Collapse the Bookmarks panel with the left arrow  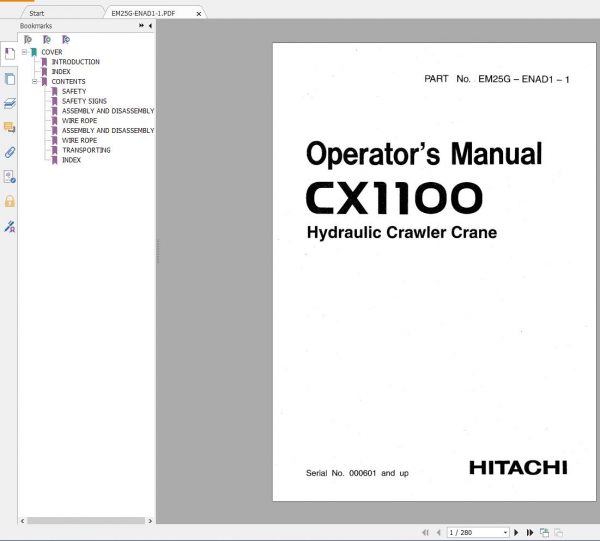coord(150,26)
